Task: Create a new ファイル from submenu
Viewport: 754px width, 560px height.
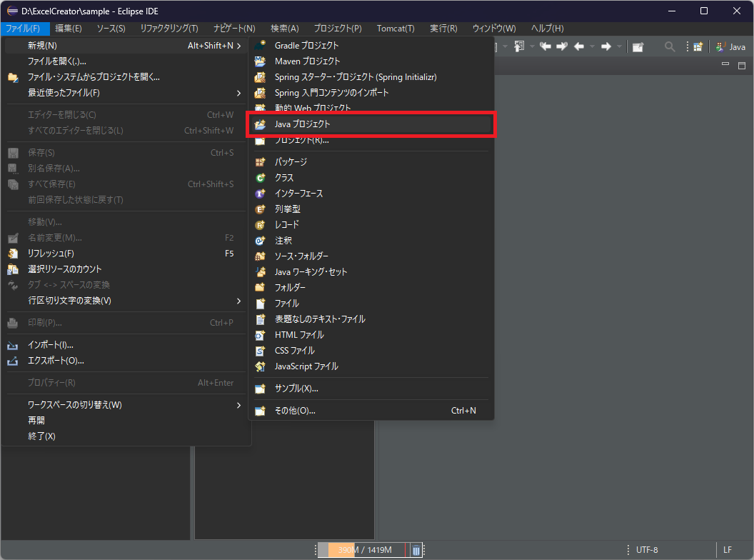Action: [x=371, y=304]
